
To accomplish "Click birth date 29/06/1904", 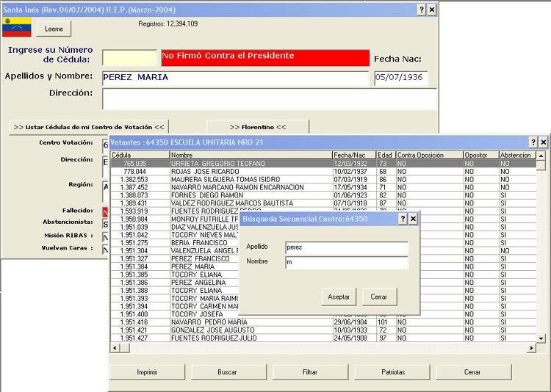I will coord(350,322).
